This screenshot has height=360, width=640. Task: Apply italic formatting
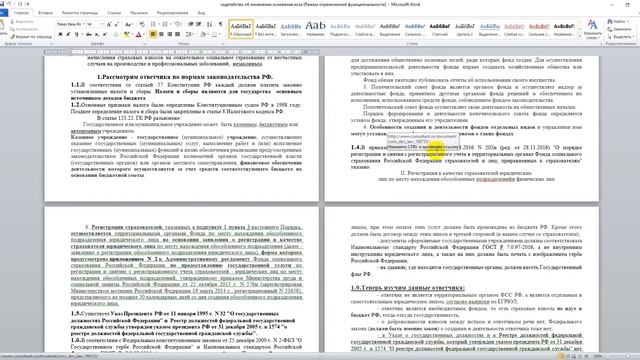pyautogui.click(x=68, y=34)
